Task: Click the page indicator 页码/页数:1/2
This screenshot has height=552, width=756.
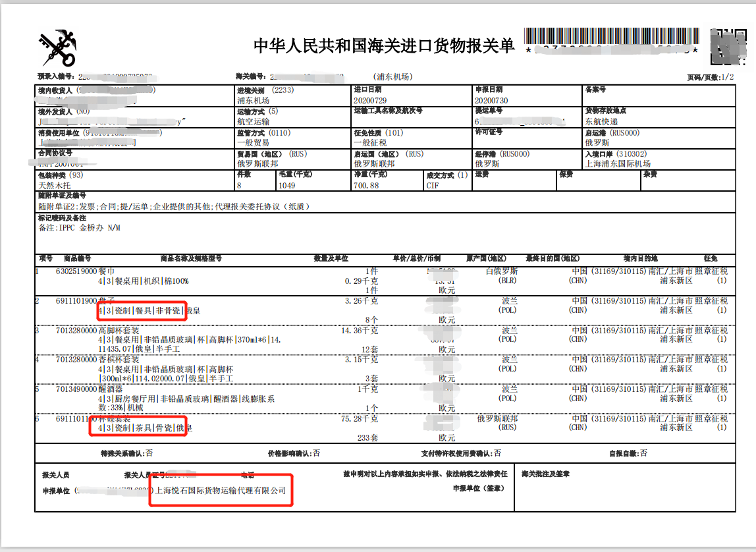Action: pos(710,77)
